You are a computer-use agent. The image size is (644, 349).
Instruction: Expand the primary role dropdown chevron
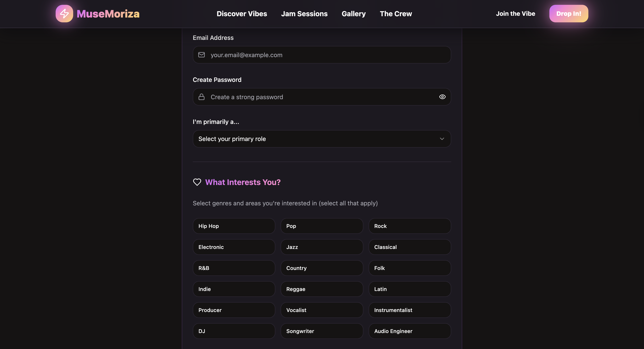(x=442, y=139)
